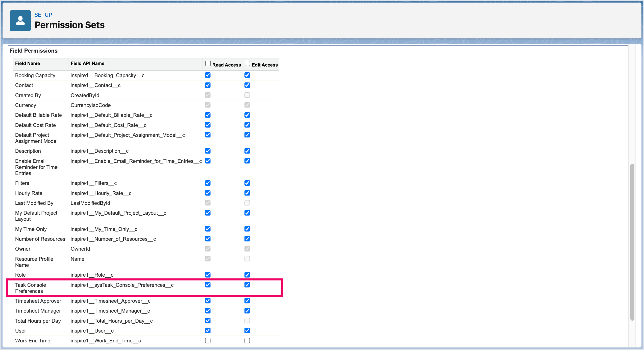Image resolution: width=644 pixels, height=350 pixels.
Task: Uncheck Read Access for User field
Action: (208, 331)
